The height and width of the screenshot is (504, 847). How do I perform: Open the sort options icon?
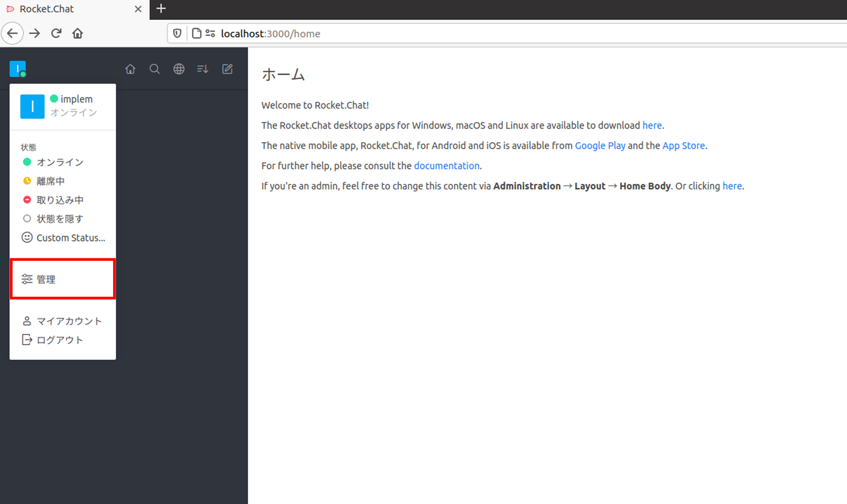pos(203,69)
